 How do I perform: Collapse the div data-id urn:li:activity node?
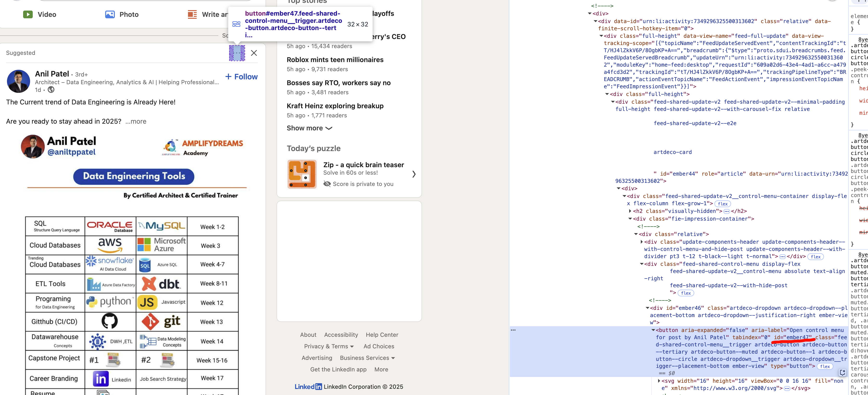[596, 21]
